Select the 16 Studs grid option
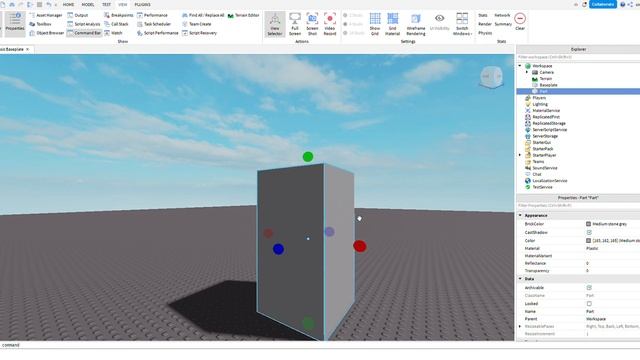 pyautogui.click(x=353, y=33)
